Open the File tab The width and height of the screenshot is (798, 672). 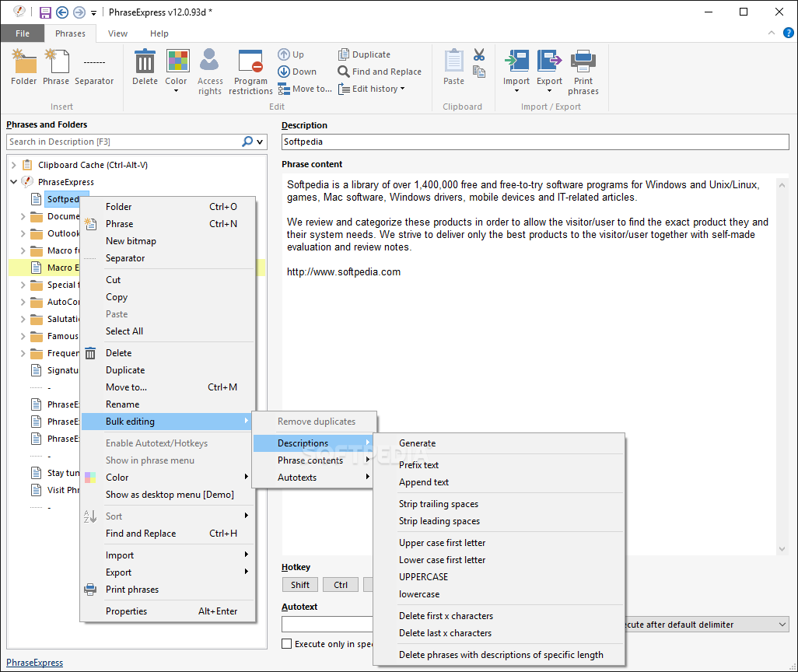tap(23, 33)
